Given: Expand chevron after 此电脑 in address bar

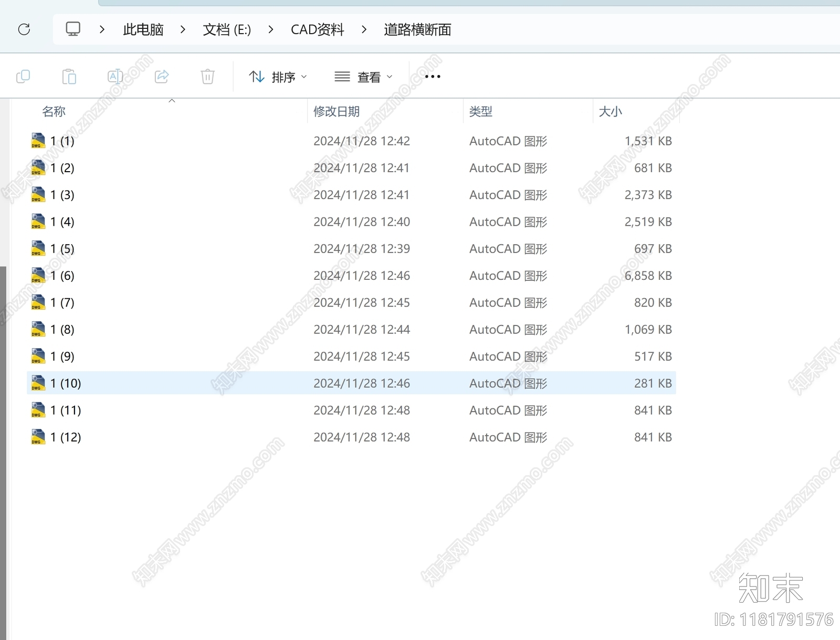Looking at the screenshot, I should click(183, 29).
